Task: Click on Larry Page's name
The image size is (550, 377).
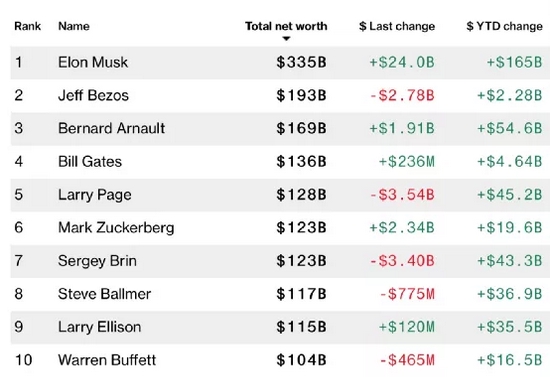Action: coord(95,195)
